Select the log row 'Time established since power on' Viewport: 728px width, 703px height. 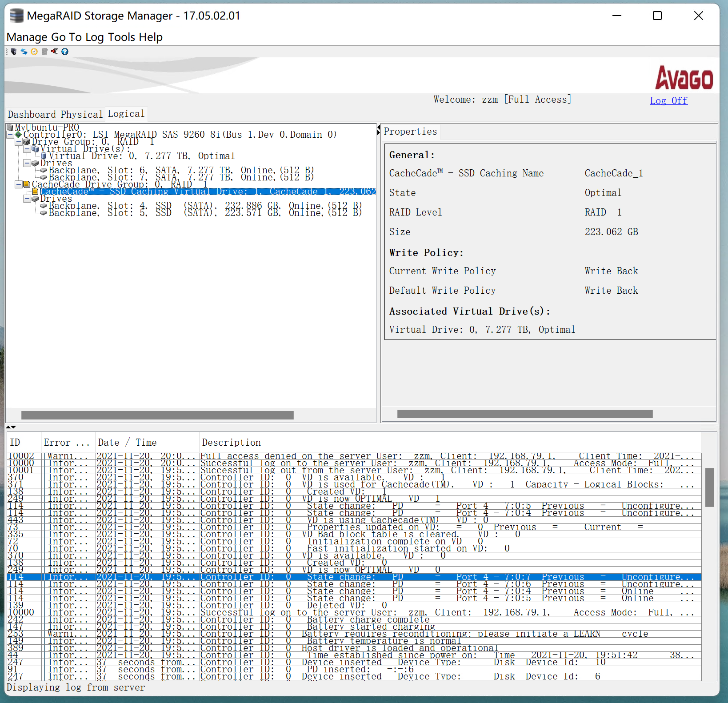[354, 655]
